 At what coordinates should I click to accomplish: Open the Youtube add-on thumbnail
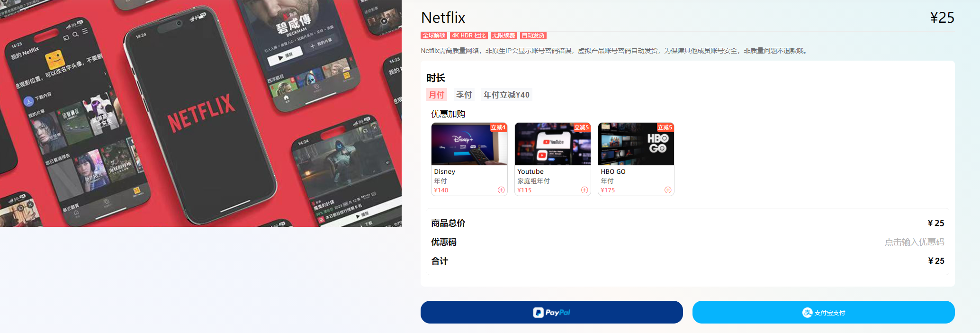point(553,144)
